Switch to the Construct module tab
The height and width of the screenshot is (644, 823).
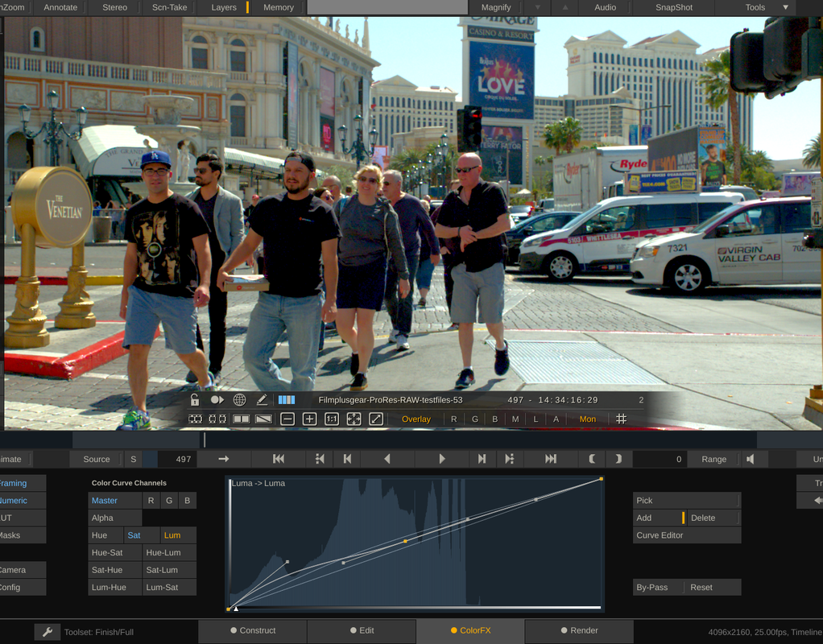pyautogui.click(x=253, y=630)
